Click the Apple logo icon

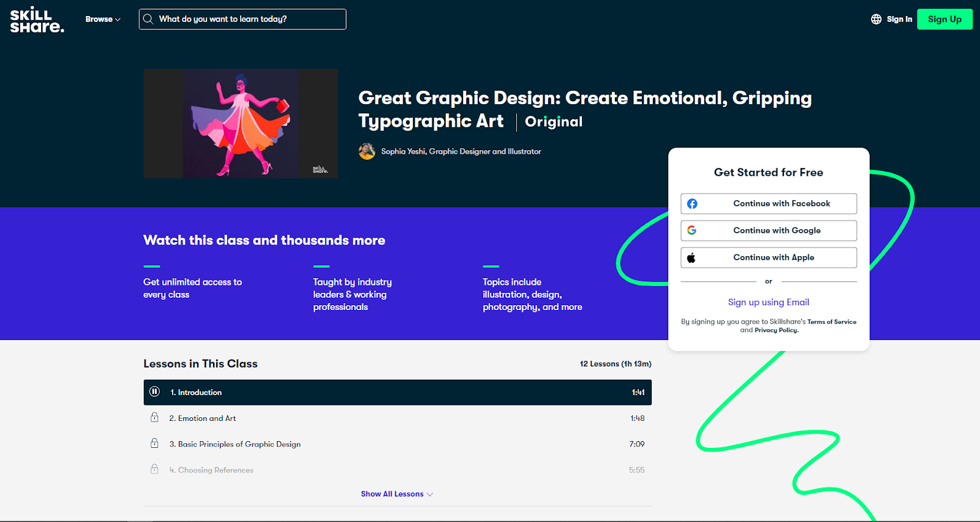(x=692, y=257)
